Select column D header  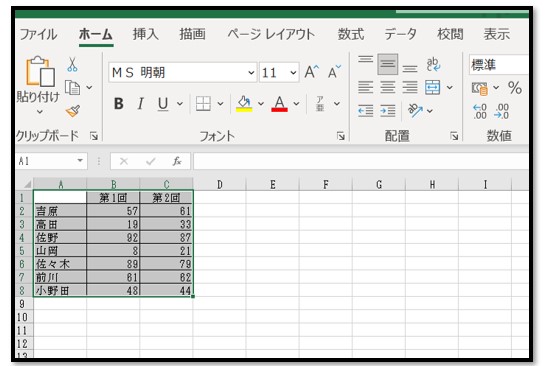pyautogui.click(x=219, y=184)
